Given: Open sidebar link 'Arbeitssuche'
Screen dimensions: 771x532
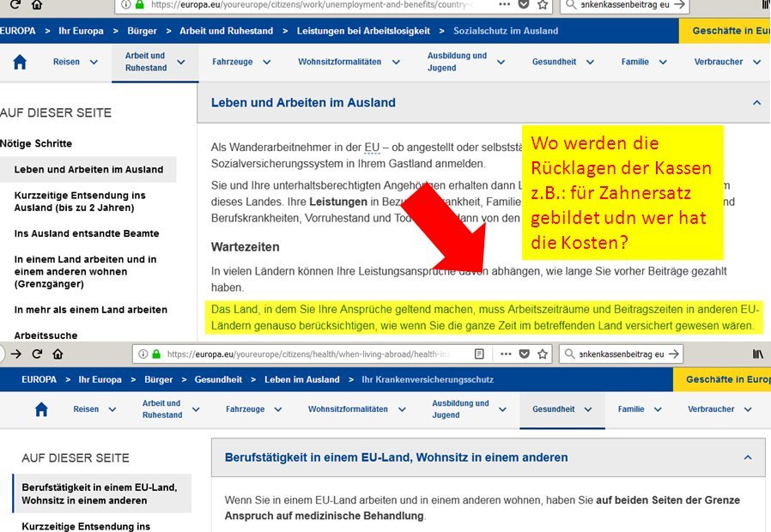Looking at the screenshot, I should (x=46, y=336).
